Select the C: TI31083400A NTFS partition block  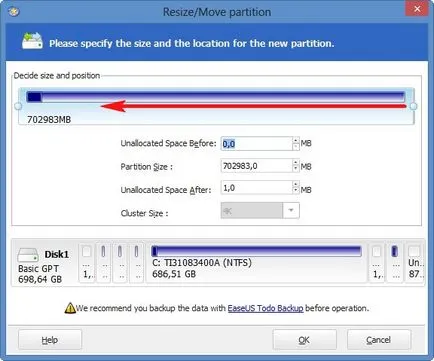point(256,263)
